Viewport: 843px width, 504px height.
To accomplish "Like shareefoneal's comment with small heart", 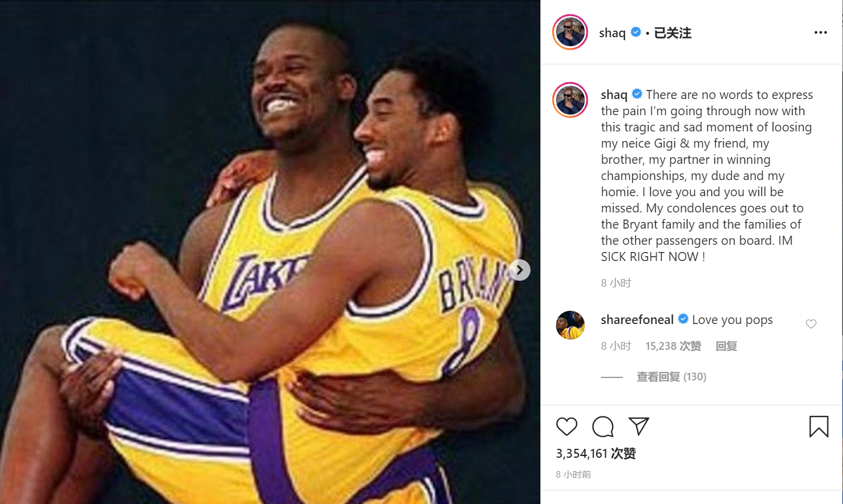I will point(811,324).
